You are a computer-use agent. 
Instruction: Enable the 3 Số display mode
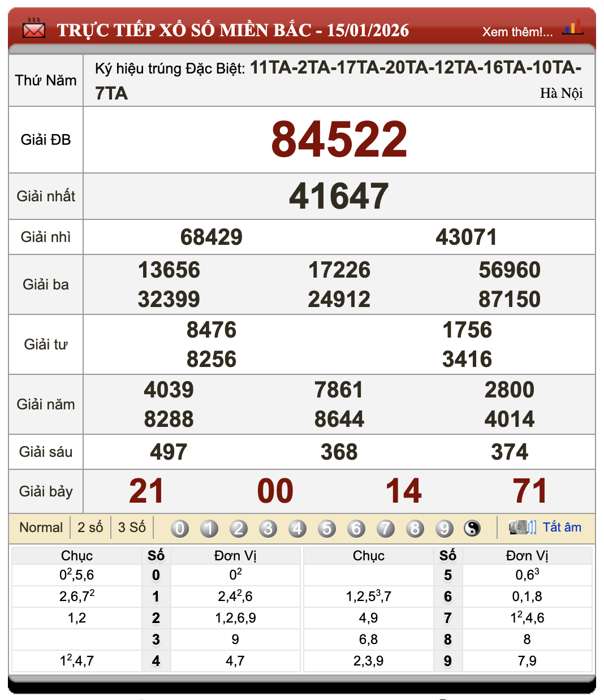(132, 527)
